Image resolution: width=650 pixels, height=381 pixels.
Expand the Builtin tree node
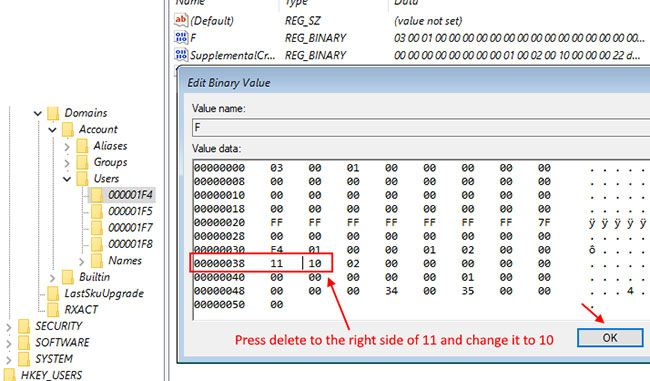coord(52,277)
